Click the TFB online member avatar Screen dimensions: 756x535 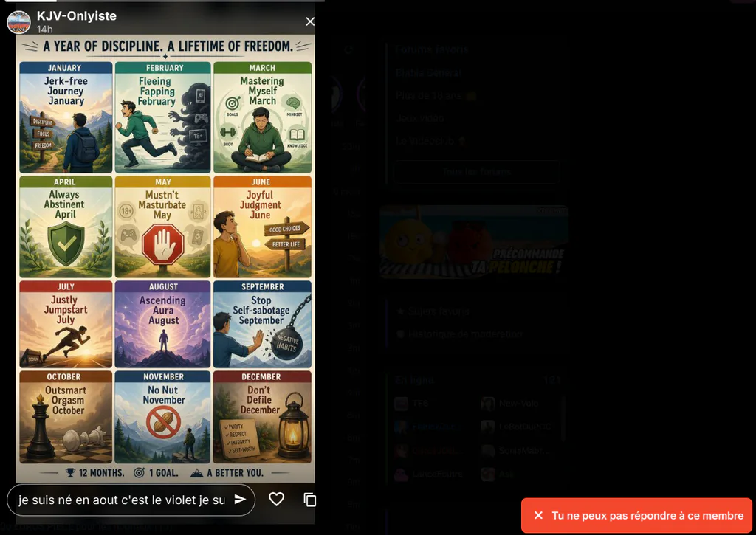401,404
